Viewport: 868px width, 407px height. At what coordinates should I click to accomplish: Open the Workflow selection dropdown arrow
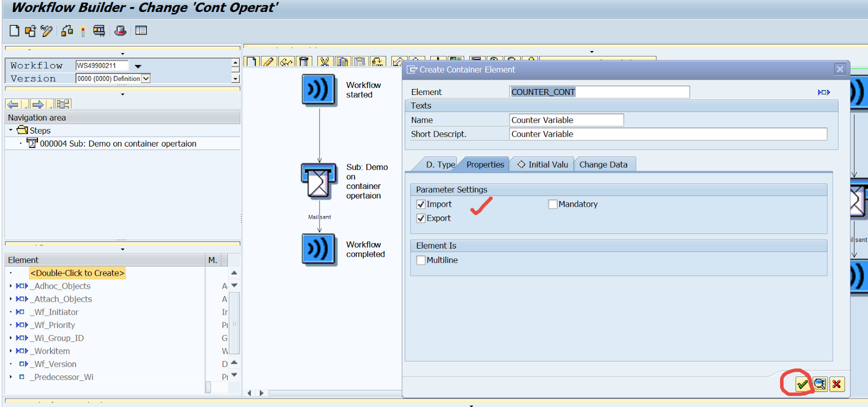(138, 66)
